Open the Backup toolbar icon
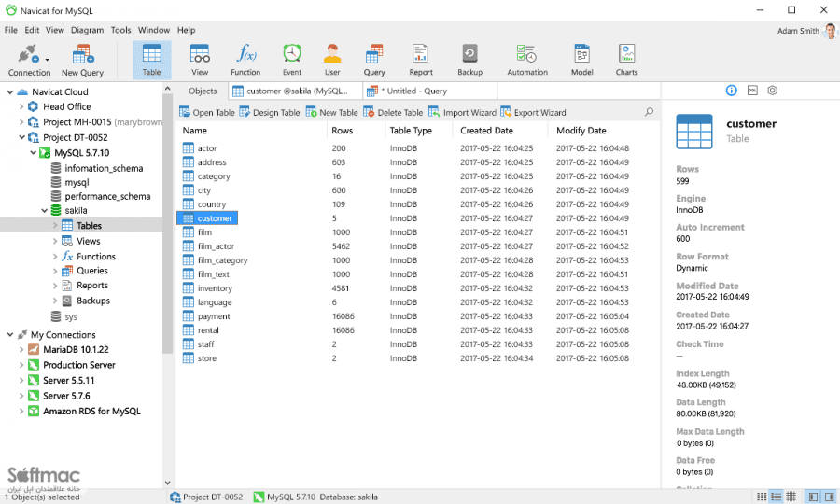Viewport: 840px width, 504px height. [x=469, y=60]
